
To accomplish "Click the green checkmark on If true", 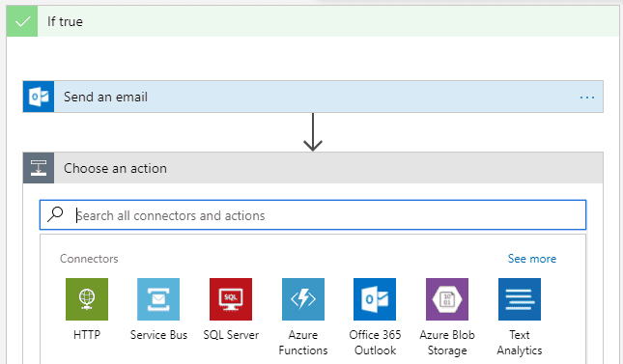I will [22, 21].
